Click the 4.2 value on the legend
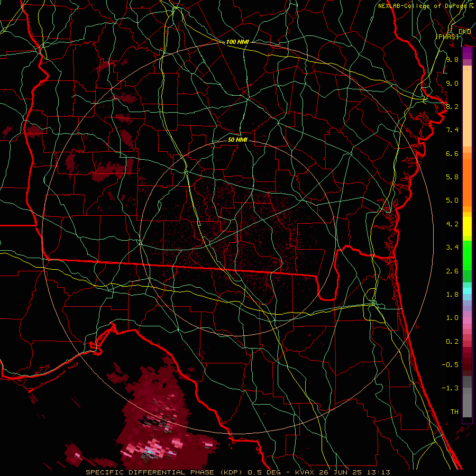The width and height of the screenshot is (476, 476). [452, 224]
